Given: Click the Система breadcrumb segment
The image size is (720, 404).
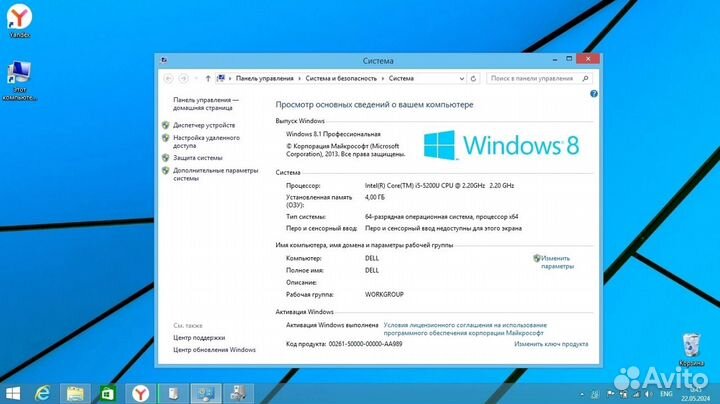Looking at the screenshot, I should tap(401, 79).
